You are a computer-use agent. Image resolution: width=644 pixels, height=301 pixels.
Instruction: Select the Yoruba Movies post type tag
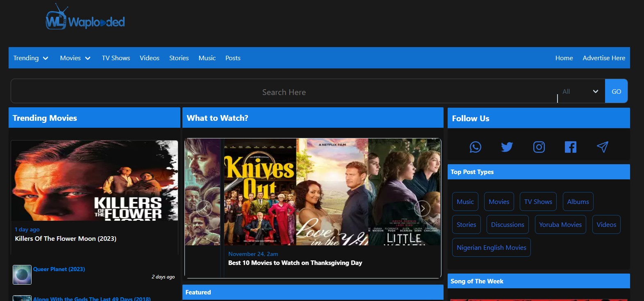tap(560, 224)
